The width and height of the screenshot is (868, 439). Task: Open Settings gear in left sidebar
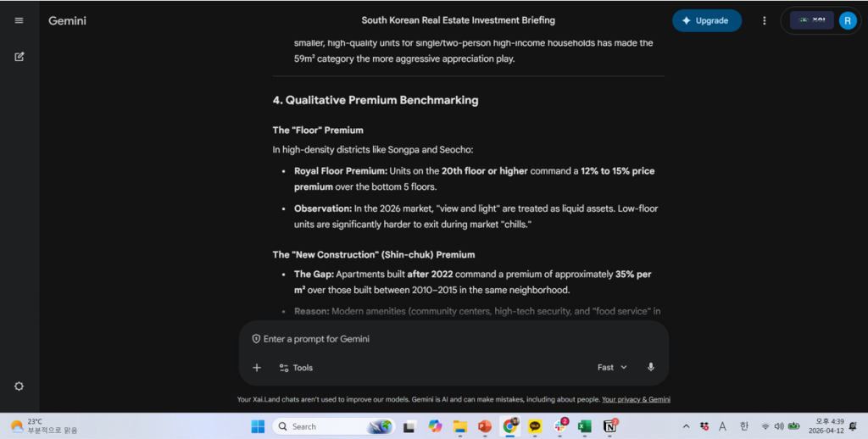click(19, 386)
